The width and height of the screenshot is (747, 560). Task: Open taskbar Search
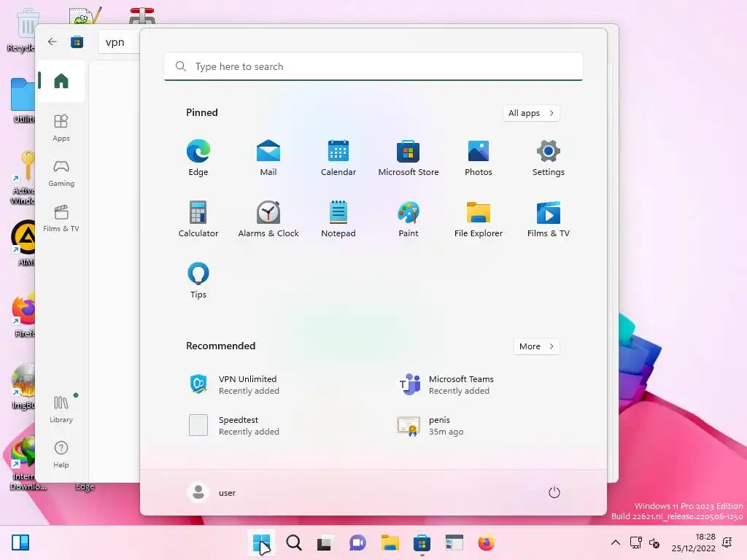[293, 542]
